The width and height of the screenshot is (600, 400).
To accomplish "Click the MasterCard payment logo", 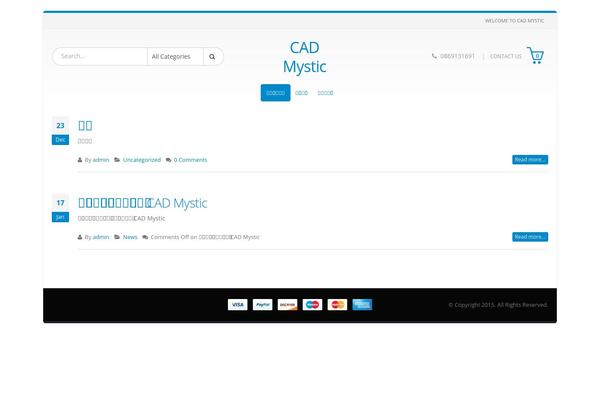I will 337,305.
